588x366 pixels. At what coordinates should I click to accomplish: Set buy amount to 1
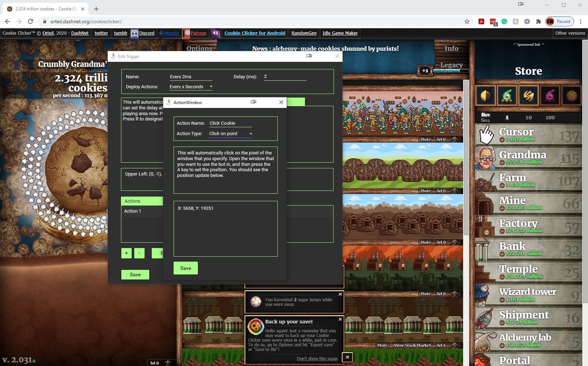coord(507,118)
